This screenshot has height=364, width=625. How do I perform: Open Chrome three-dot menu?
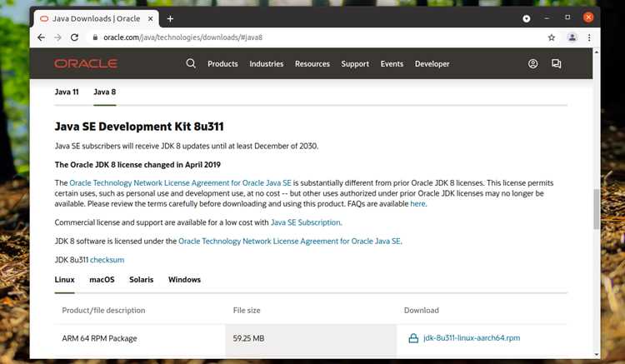(588, 37)
